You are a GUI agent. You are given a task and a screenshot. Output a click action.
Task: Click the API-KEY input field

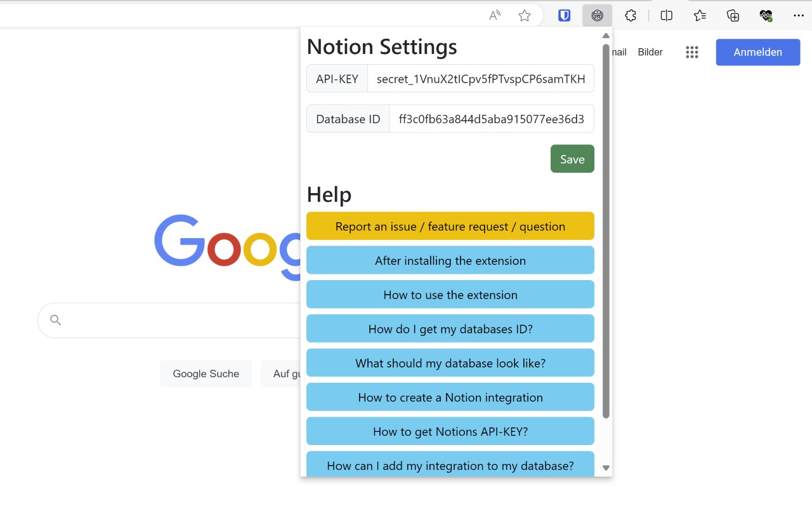pos(481,79)
